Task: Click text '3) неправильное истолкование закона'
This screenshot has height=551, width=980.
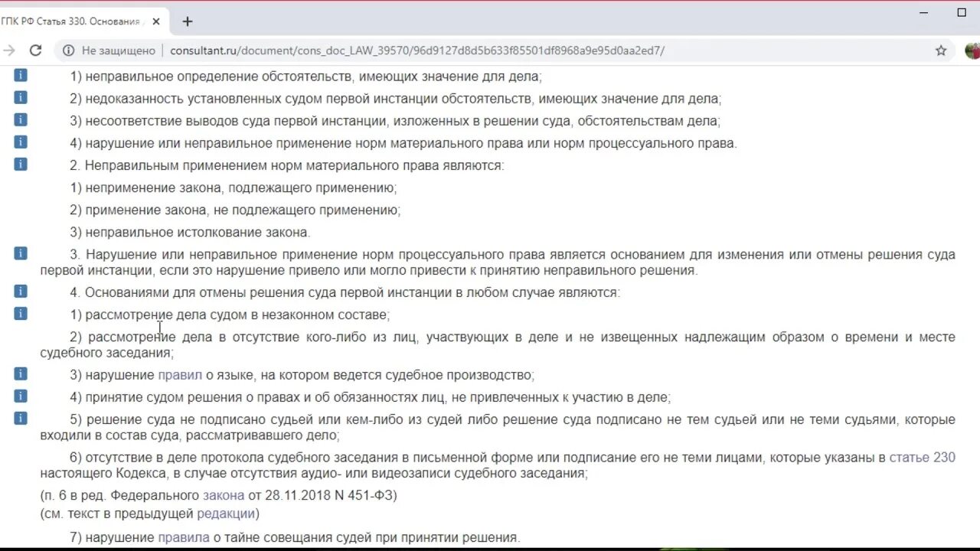Action: (190, 232)
